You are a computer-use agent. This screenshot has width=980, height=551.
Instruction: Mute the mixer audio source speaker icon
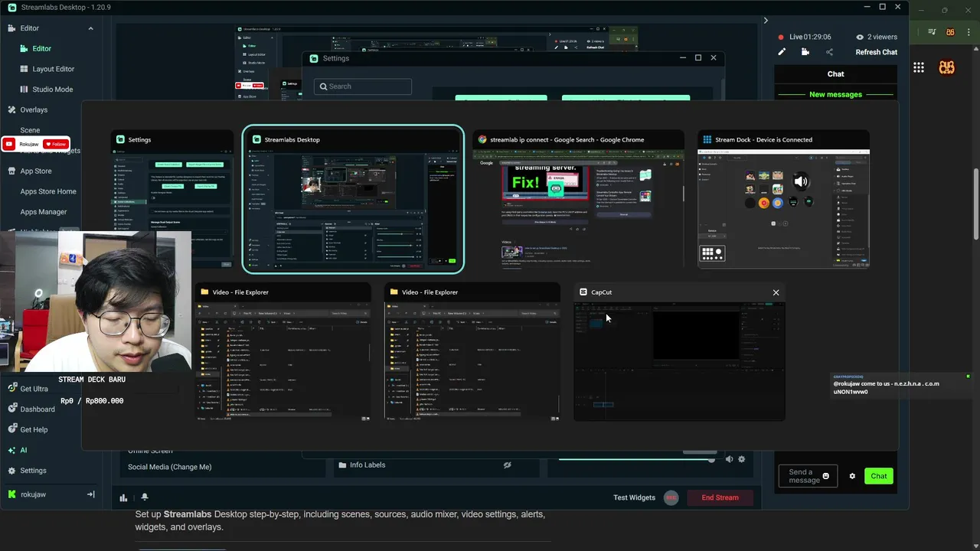pos(729,459)
